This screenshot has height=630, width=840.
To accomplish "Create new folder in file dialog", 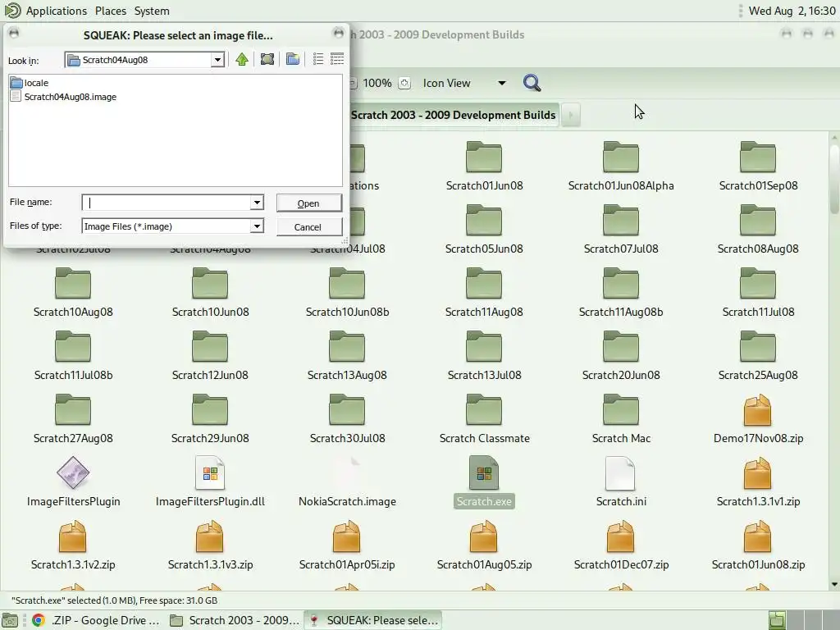I will (x=293, y=59).
